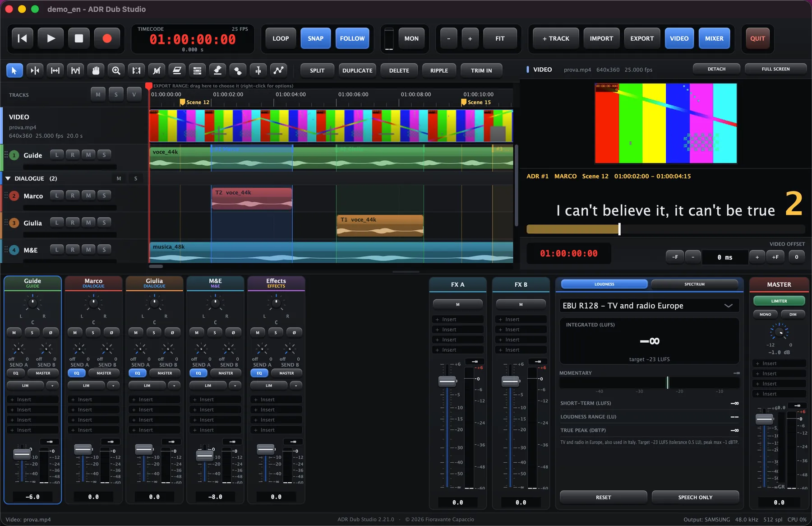This screenshot has width=812, height=526.
Task: Click the stretch arrows tool icon
Action: (55, 70)
